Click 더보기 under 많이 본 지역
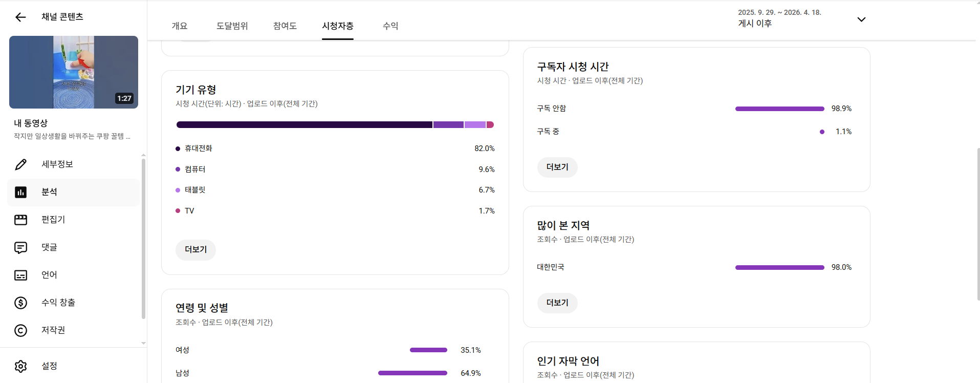This screenshot has width=980, height=383. [557, 303]
